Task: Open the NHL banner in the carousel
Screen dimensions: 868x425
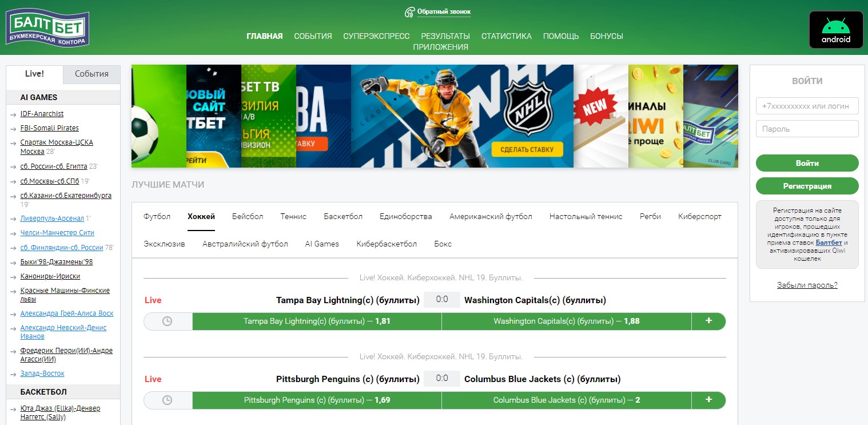Action: click(x=462, y=116)
